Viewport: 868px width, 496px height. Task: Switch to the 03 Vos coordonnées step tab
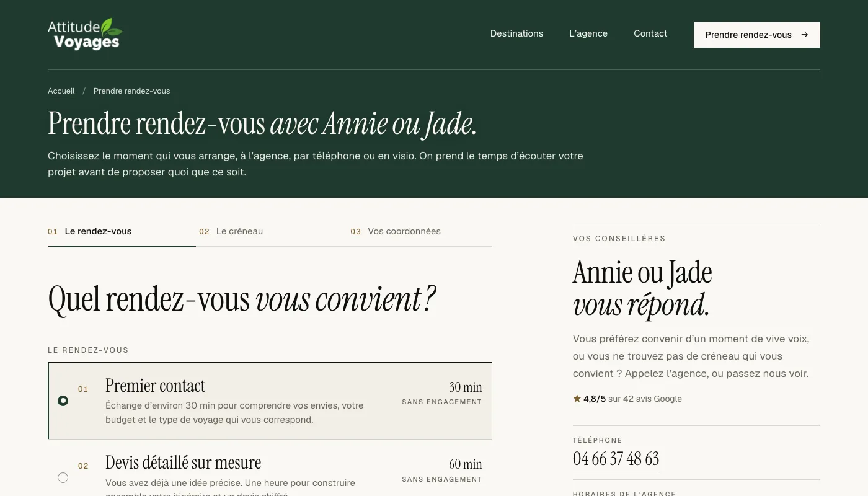pyautogui.click(x=421, y=231)
